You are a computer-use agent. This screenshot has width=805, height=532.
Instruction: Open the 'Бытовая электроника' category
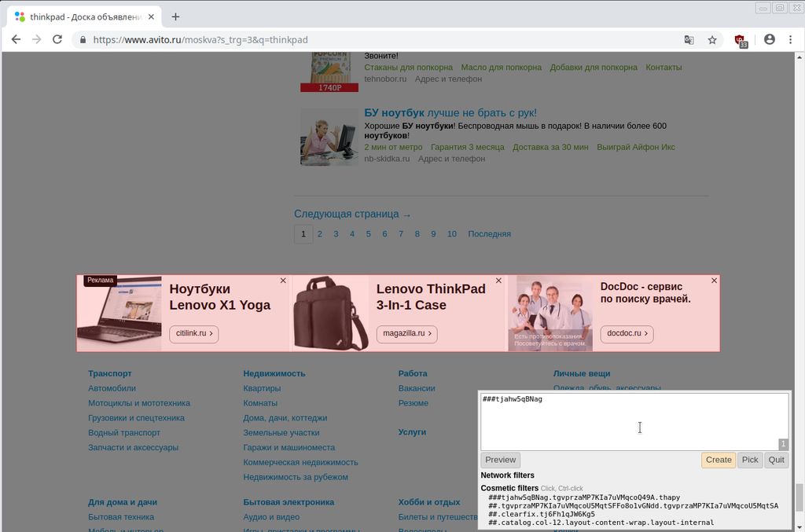tap(289, 502)
